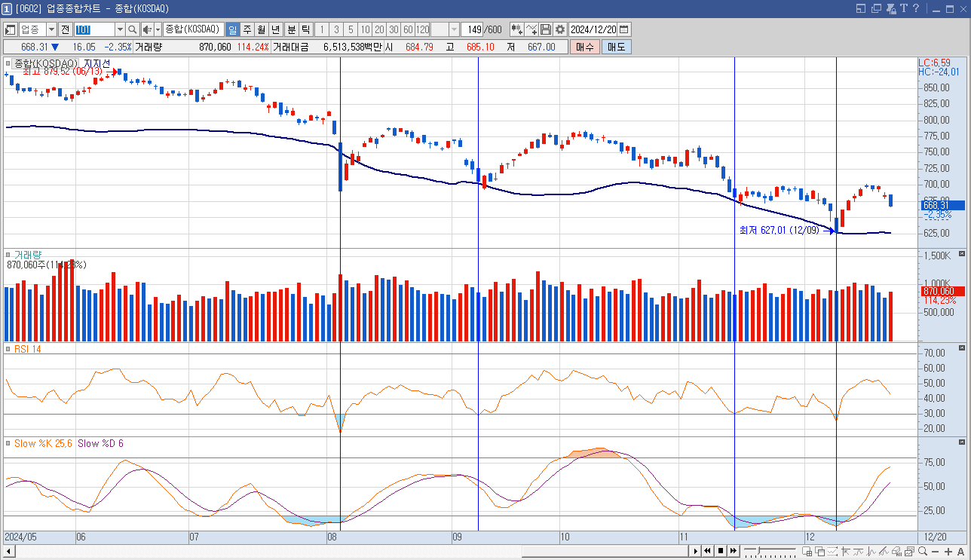Click the fast-forward replay button
The image size is (971, 560).
click(734, 552)
